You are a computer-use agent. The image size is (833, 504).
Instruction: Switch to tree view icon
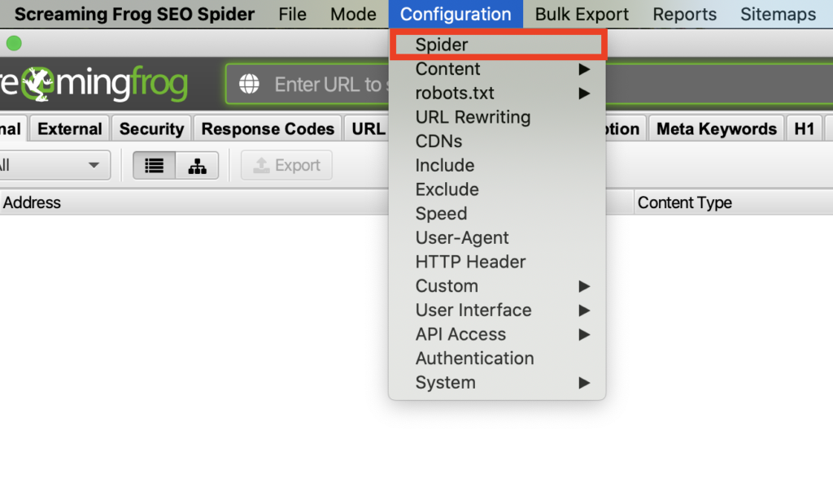tap(197, 166)
